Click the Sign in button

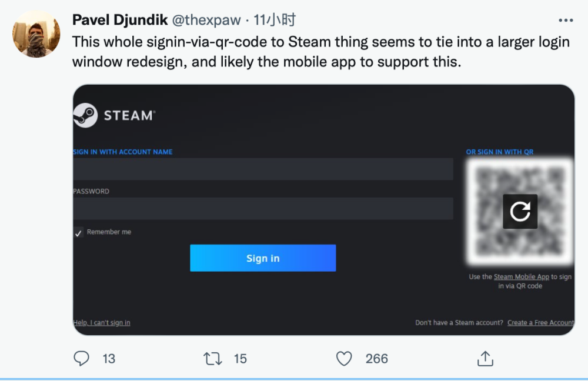262,258
